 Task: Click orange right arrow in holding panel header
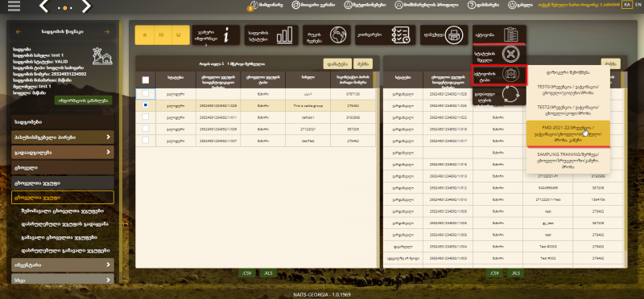pos(107,31)
